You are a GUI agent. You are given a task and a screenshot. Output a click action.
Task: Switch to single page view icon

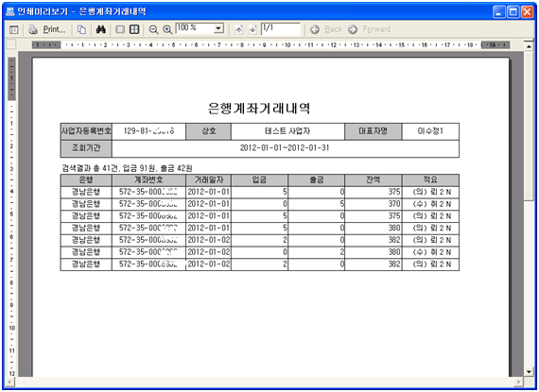tap(120, 29)
